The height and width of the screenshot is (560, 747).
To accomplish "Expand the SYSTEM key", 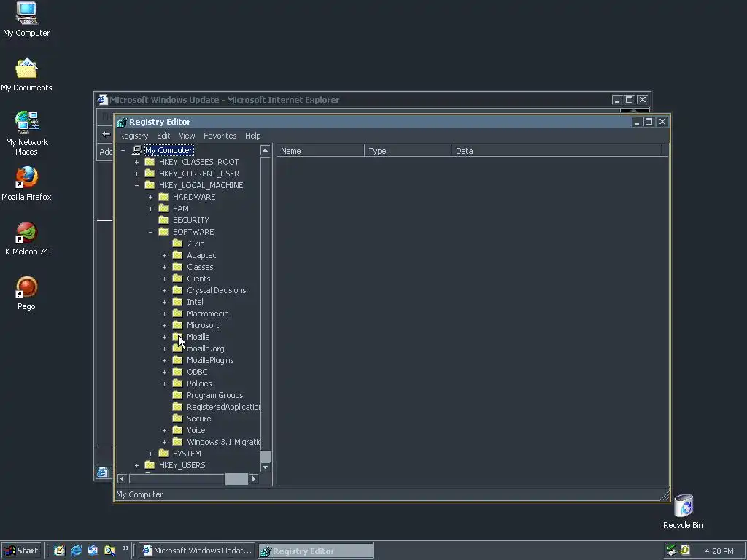I will coord(150,454).
